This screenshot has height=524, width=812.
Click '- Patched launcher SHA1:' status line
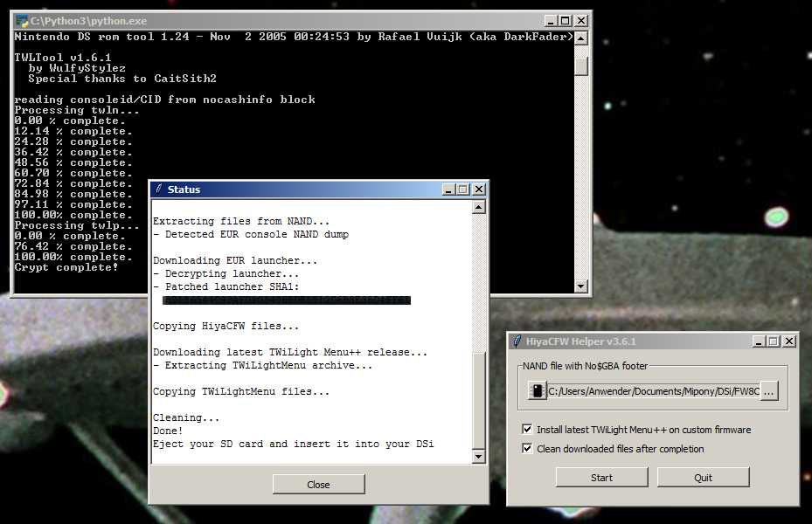point(226,286)
